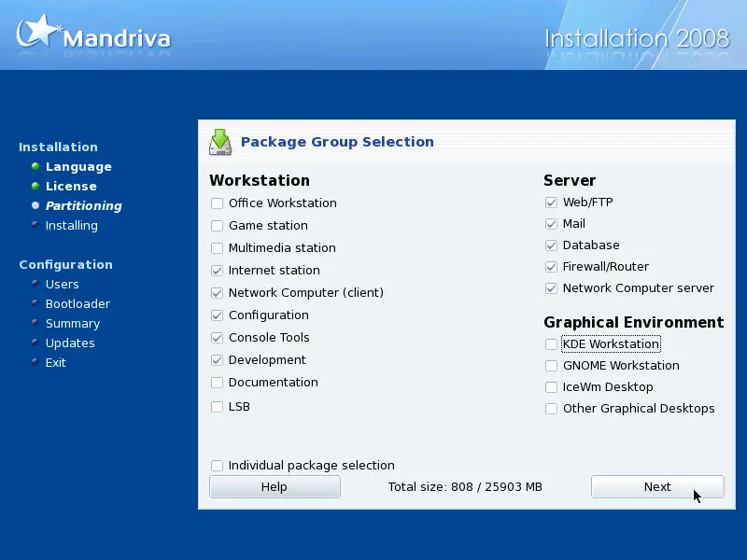This screenshot has height=560, width=747.
Task: Click the Server section heading
Action: pos(570,180)
